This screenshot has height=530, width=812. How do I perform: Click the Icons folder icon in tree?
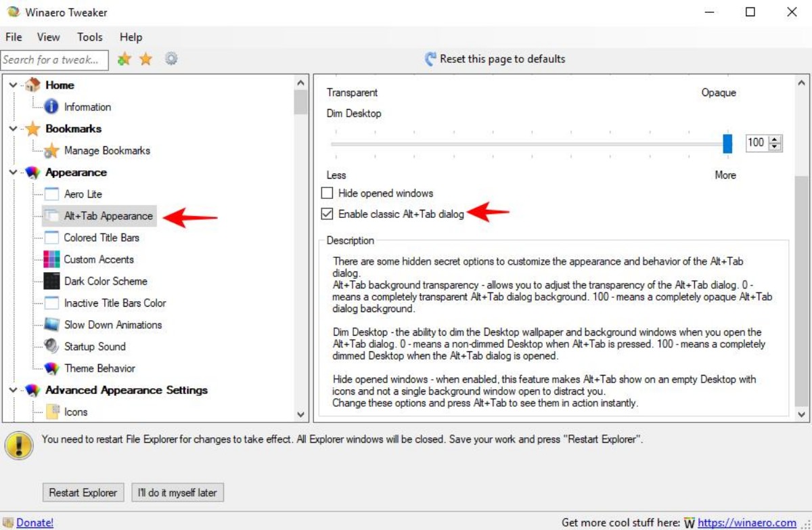click(51, 412)
